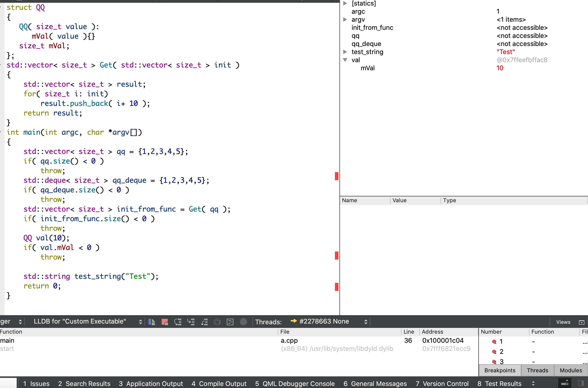Screen dimensions: 588x388
Task: Toggle the output pane visibility button
Action: click(x=565, y=383)
